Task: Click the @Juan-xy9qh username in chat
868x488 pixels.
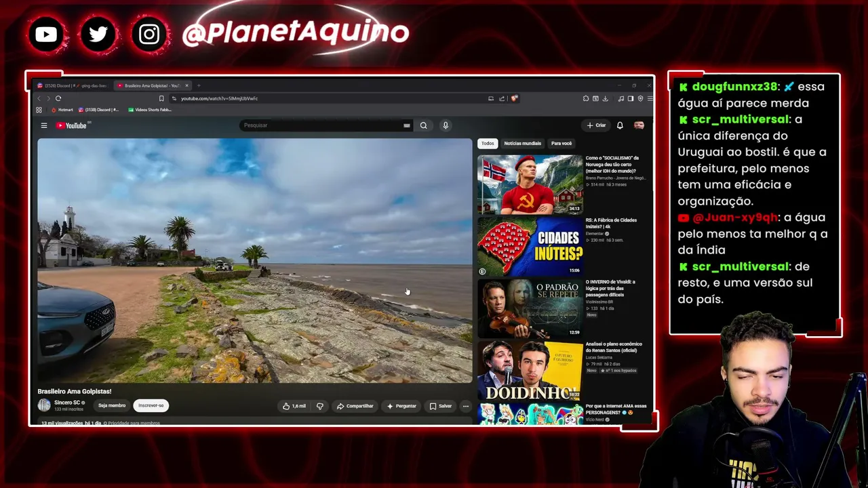Action: point(735,218)
